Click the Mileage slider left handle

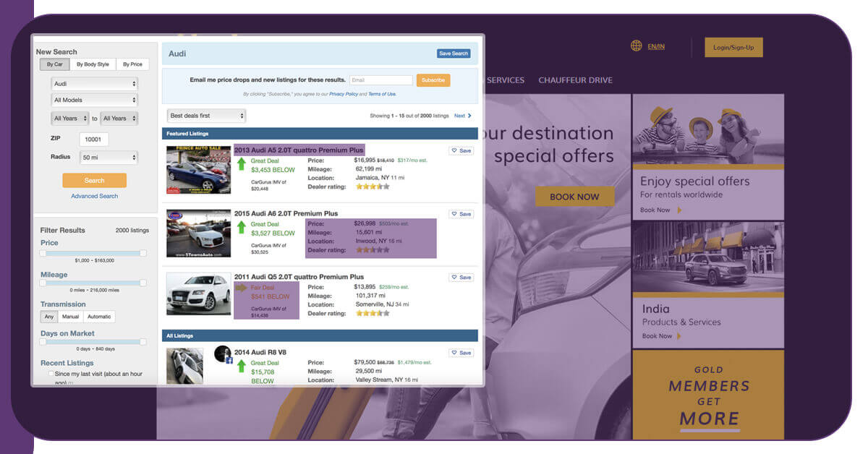[43, 283]
